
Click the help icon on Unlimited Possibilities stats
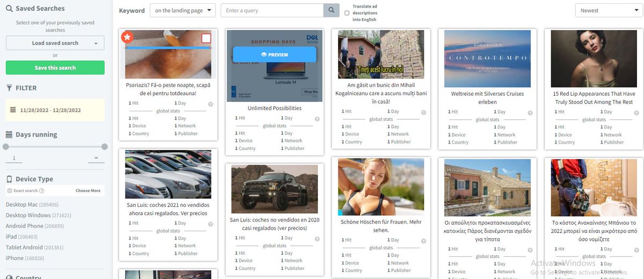tap(317, 119)
